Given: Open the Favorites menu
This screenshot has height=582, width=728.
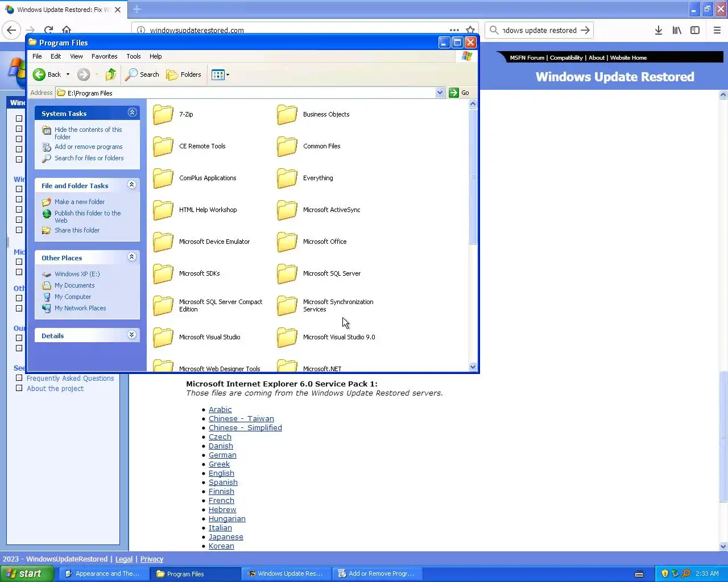Looking at the screenshot, I should click(105, 56).
